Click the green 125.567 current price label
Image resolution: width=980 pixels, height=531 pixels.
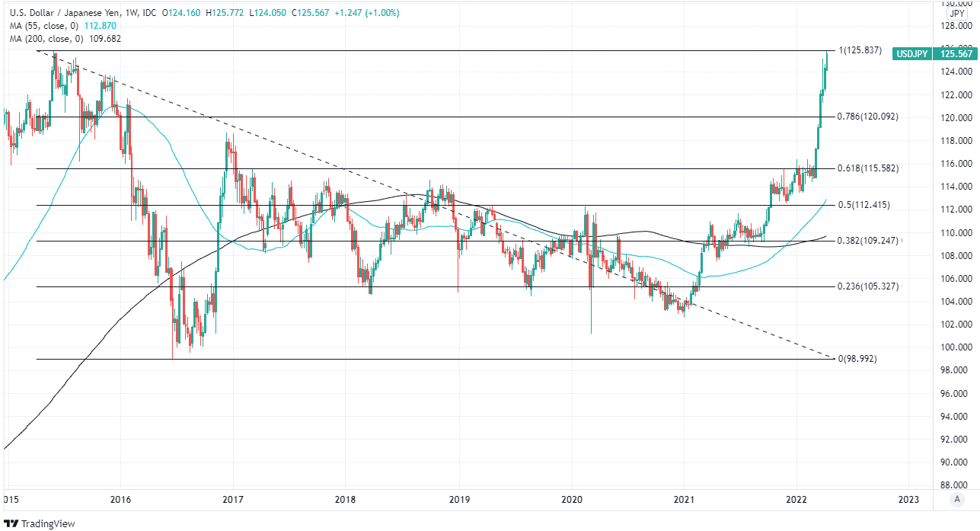(956, 54)
